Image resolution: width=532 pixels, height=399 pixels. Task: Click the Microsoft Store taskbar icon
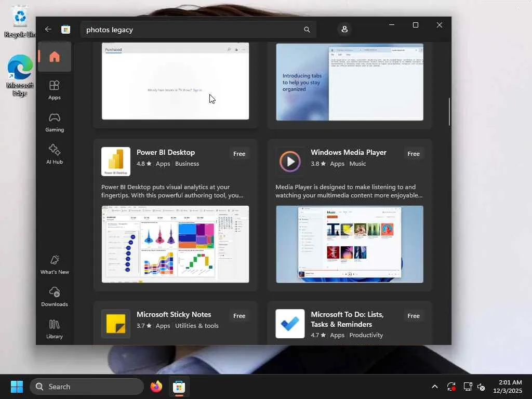[x=179, y=387]
